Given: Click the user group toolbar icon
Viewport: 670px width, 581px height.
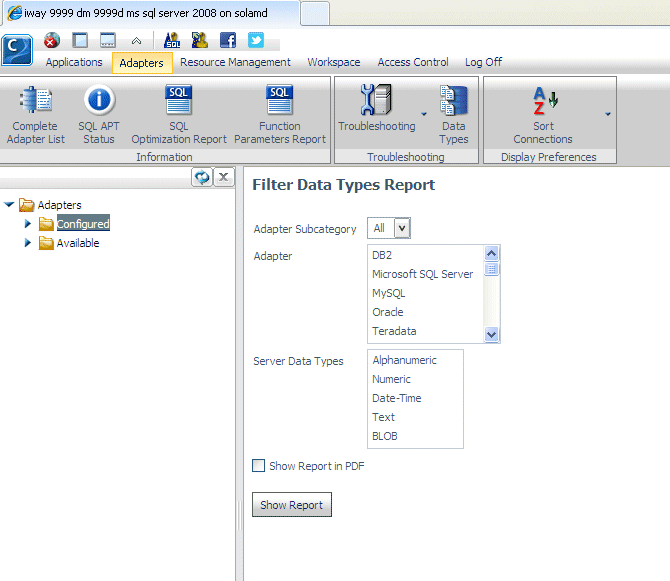Looking at the screenshot, I should [x=200, y=41].
